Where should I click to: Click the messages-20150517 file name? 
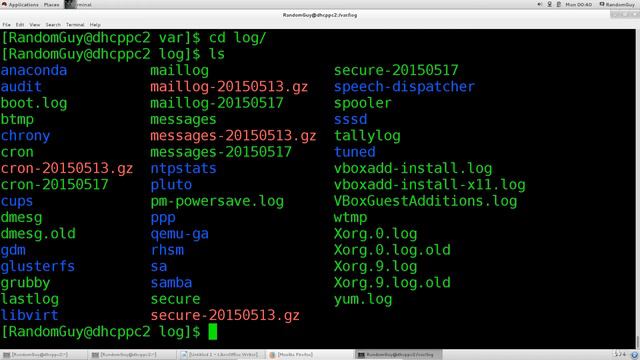pos(221,152)
